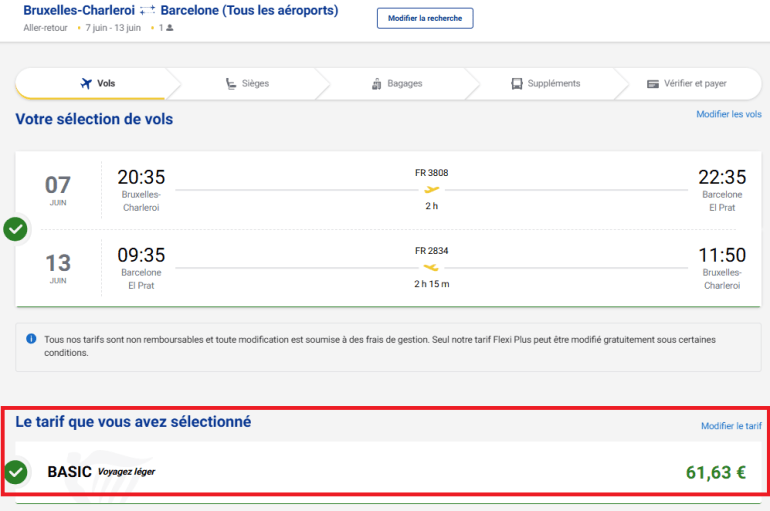This screenshot has width=770, height=511.
Task: Switch to the Suppléments tab
Action: click(545, 84)
